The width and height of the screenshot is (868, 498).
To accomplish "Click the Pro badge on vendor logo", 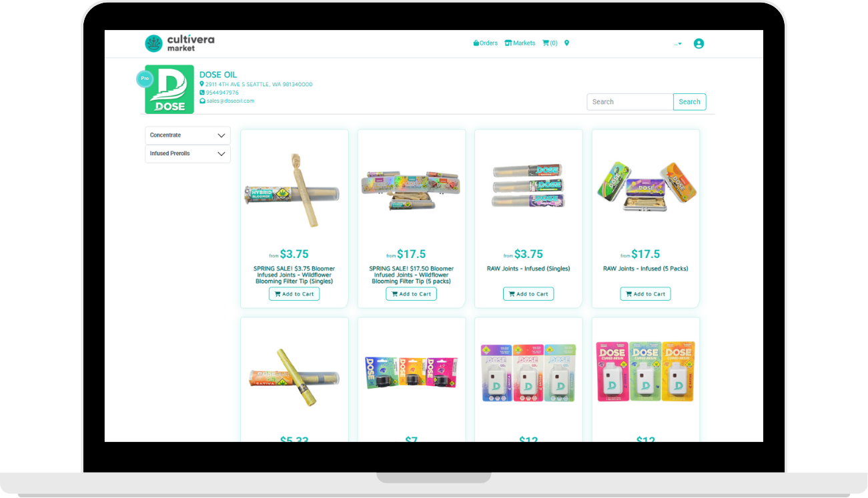I will pos(145,79).
